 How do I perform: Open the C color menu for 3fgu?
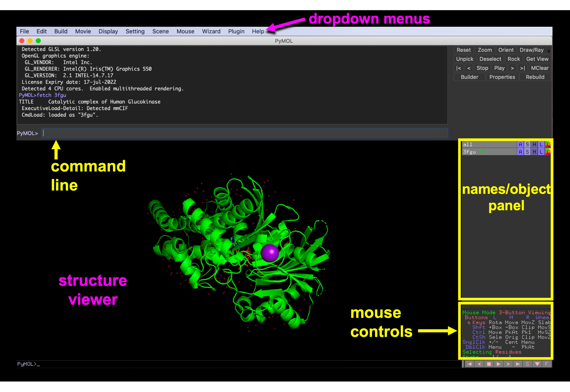point(548,152)
